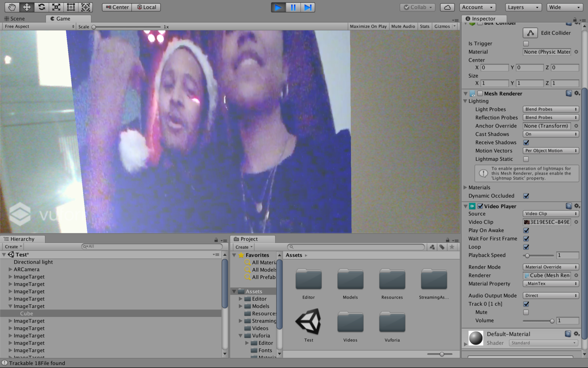The height and width of the screenshot is (368, 588).
Task: Open the Cast Shadows dropdown
Action: tap(551, 134)
